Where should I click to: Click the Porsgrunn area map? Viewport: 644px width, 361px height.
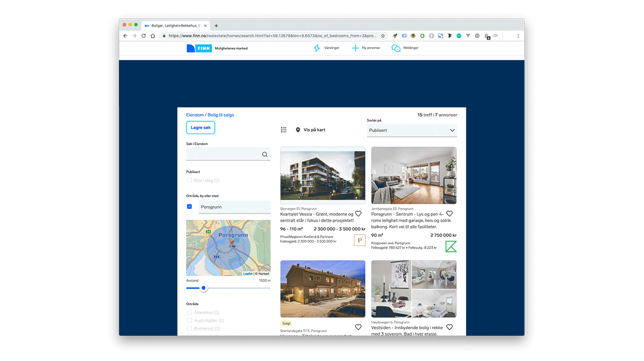[x=228, y=248]
